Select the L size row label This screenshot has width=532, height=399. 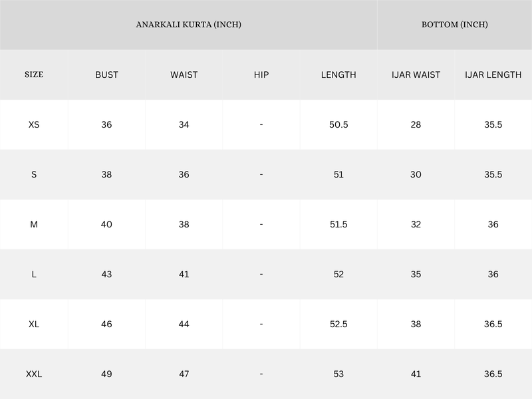tap(34, 274)
